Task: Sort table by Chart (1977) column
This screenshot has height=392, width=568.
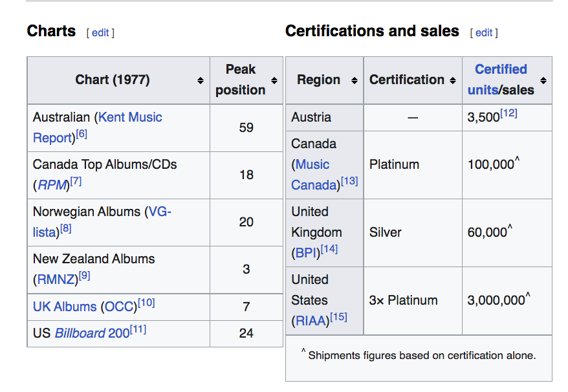Action: pyautogui.click(x=201, y=80)
